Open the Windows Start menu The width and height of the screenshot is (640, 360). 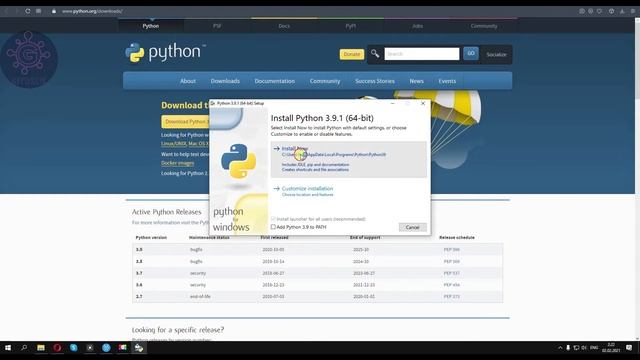[x=8, y=348]
